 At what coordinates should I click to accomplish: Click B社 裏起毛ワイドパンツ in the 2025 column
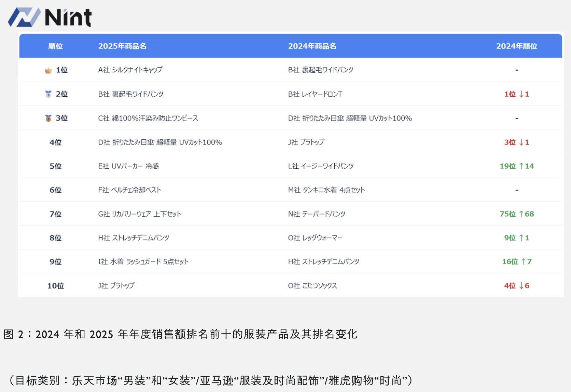point(131,94)
